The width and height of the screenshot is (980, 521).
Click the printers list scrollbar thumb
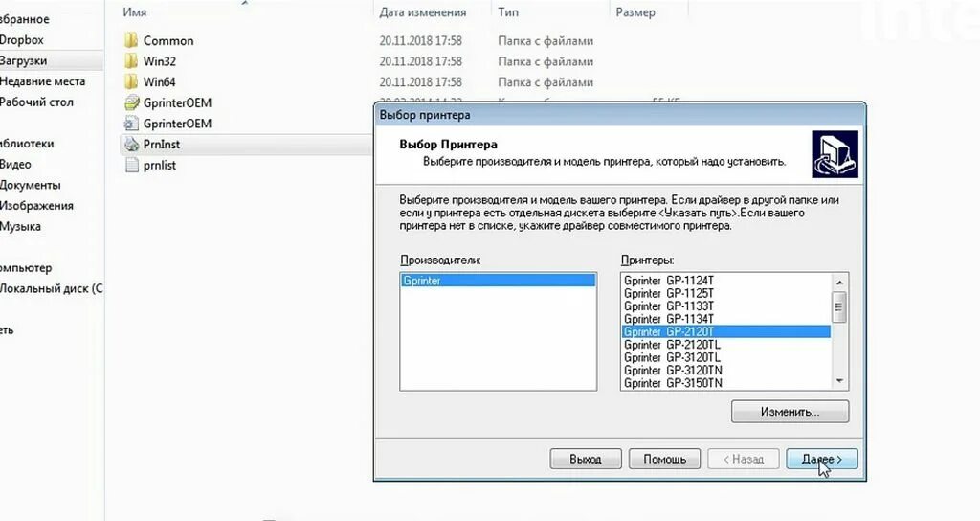point(839,307)
